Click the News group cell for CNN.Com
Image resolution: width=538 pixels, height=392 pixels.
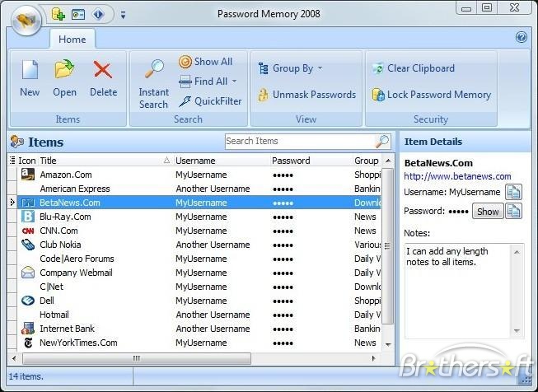365,231
